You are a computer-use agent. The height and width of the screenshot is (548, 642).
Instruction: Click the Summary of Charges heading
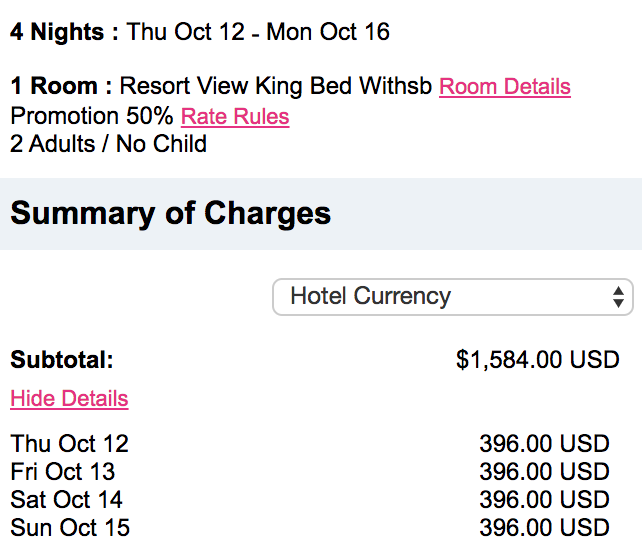point(170,213)
